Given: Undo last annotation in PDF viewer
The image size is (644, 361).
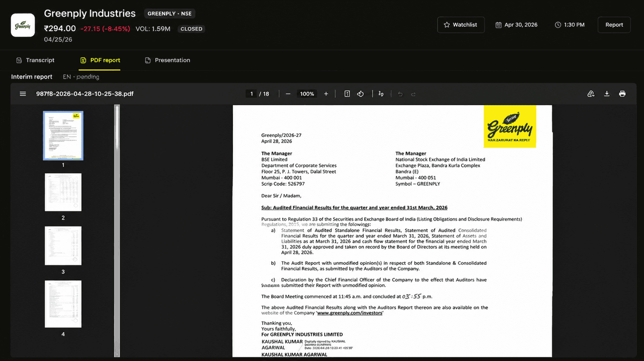Looking at the screenshot, I should coord(400,94).
